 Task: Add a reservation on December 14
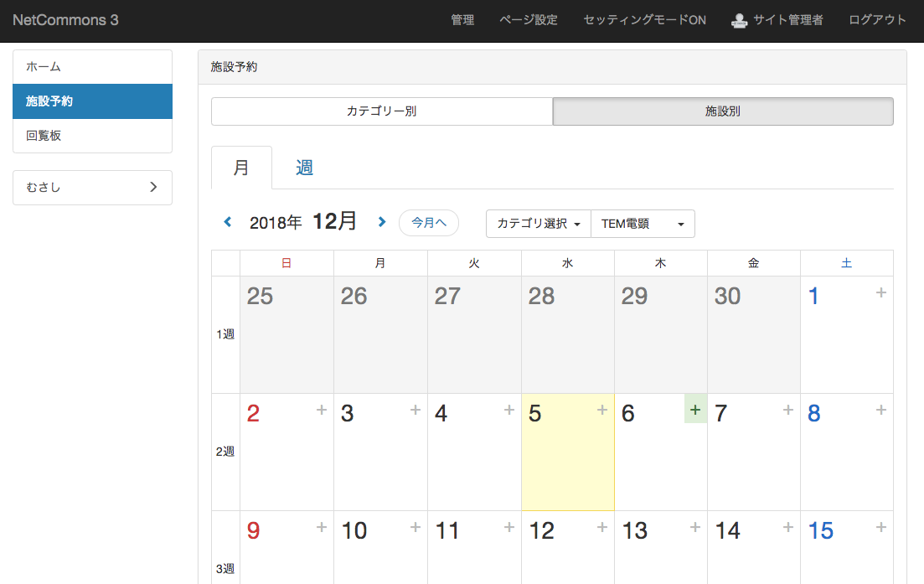[x=787, y=528]
